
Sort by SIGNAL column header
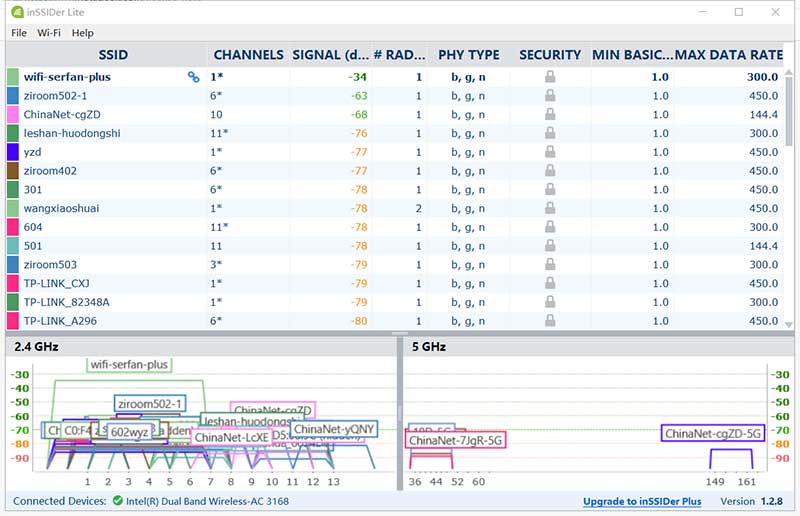point(331,55)
